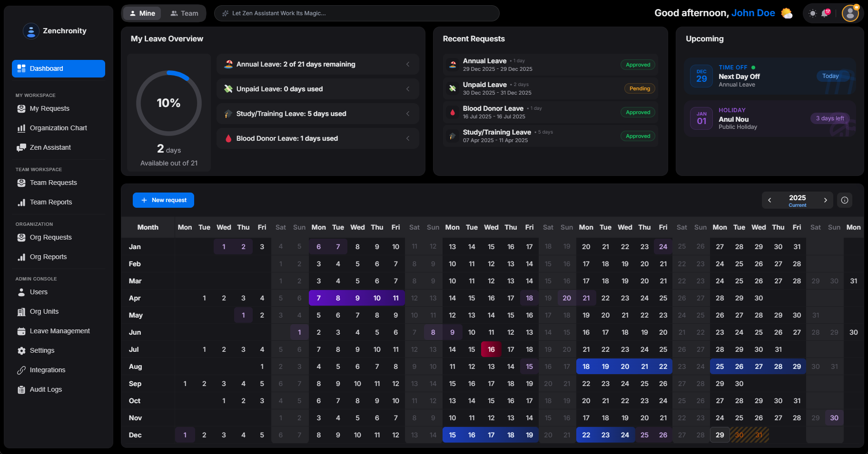Open Audit Logs page
The height and width of the screenshot is (454, 868).
pos(46,389)
